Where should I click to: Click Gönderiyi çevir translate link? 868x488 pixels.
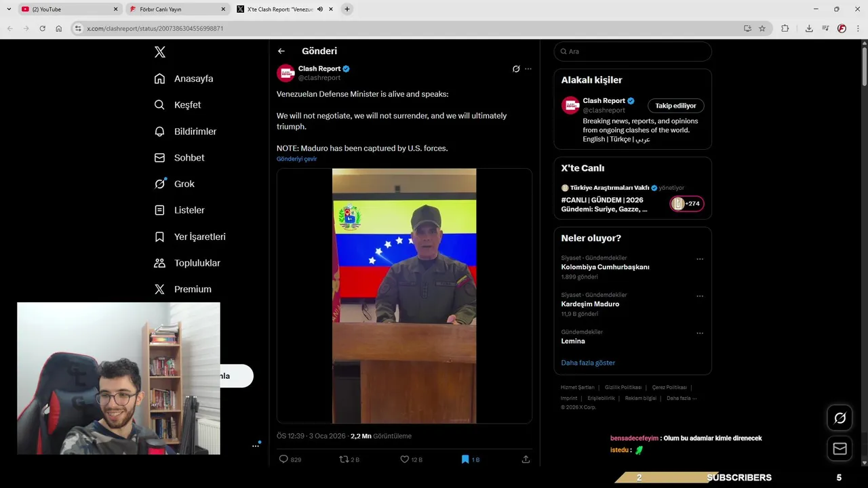pyautogui.click(x=296, y=159)
